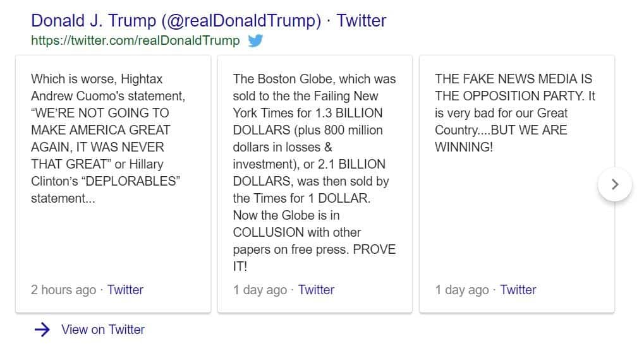Click Twitter source link under FAKE NEWS tweet

point(518,290)
